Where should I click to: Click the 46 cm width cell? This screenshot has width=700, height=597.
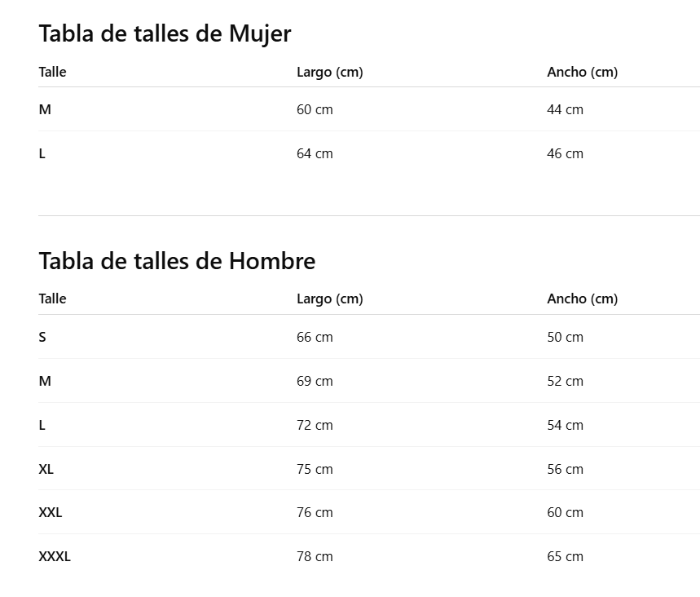565,153
